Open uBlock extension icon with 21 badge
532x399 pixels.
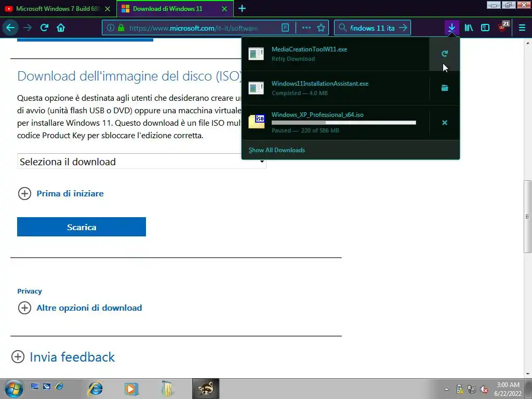coord(503,27)
